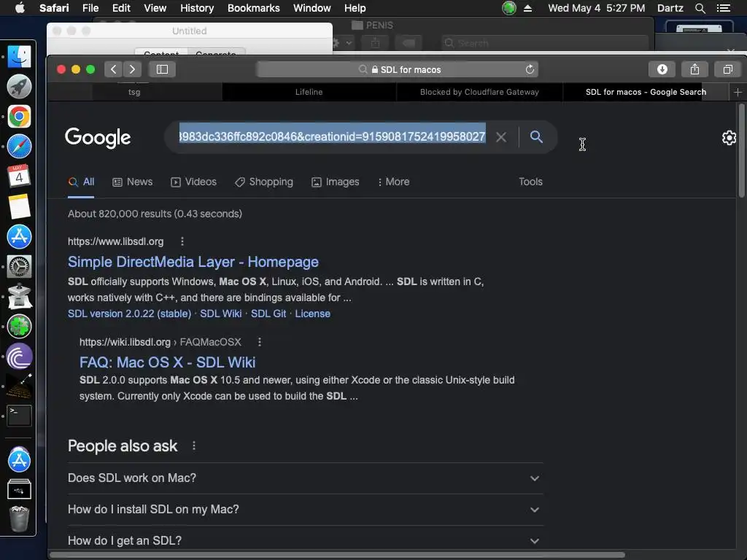Open the Apple menu
This screenshot has width=747, height=560.
click(x=20, y=8)
